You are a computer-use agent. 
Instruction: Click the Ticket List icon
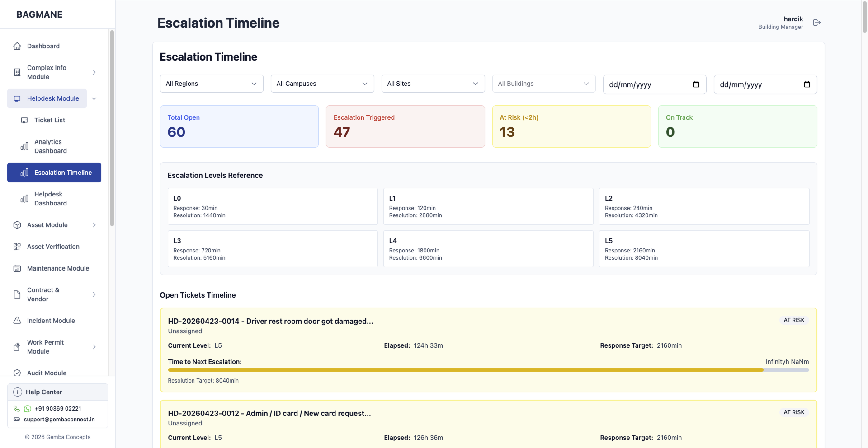tap(24, 120)
